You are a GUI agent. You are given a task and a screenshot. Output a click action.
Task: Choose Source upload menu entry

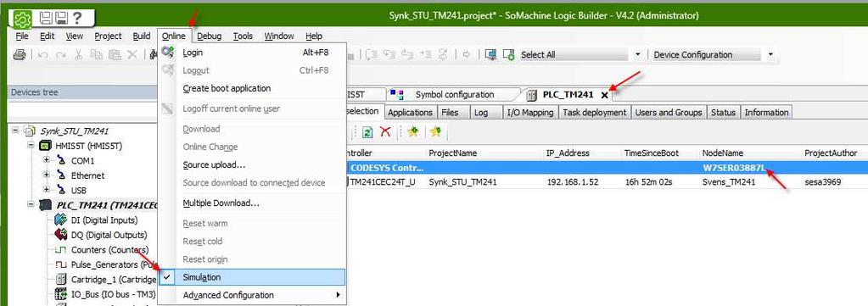(x=252, y=164)
